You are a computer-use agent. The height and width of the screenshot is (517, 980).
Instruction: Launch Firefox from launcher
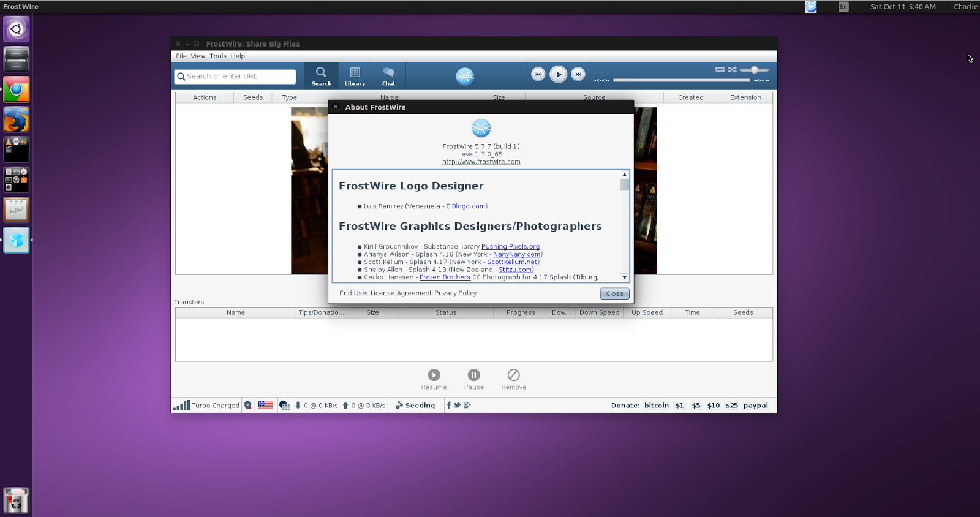[x=17, y=120]
